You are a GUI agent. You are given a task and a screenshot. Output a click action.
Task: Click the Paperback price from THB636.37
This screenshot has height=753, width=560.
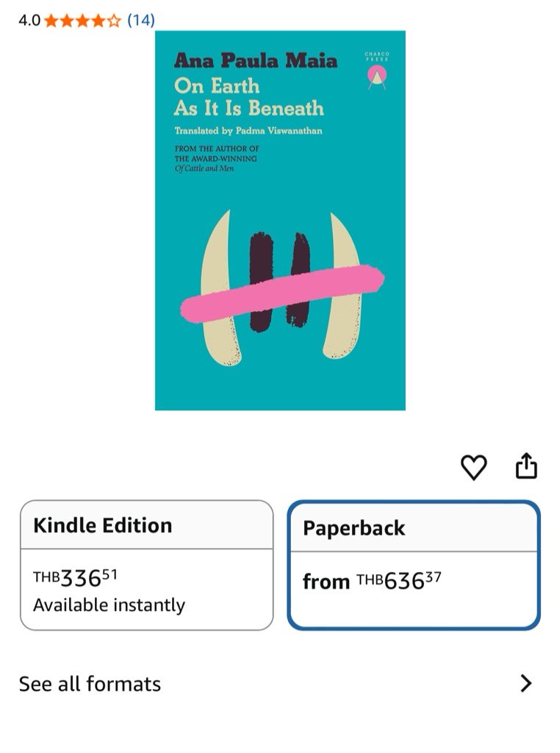tap(372, 581)
